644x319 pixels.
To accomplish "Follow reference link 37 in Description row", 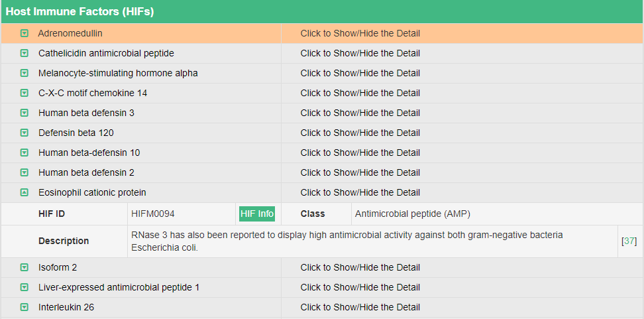I will pyautogui.click(x=629, y=241).
